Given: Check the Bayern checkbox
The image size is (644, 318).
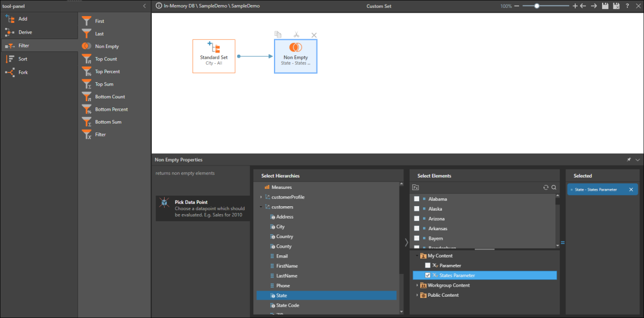Looking at the screenshot, I should point(416,238).
